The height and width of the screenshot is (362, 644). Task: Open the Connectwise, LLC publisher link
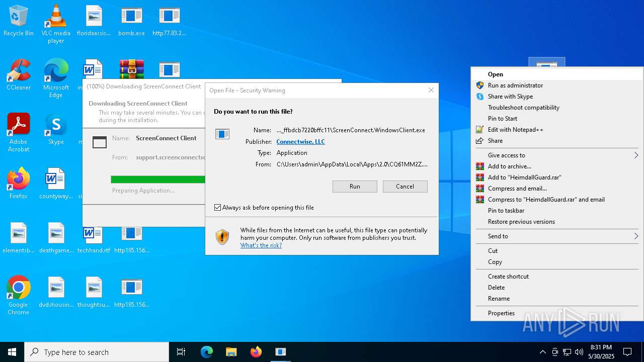pos(300,142)
